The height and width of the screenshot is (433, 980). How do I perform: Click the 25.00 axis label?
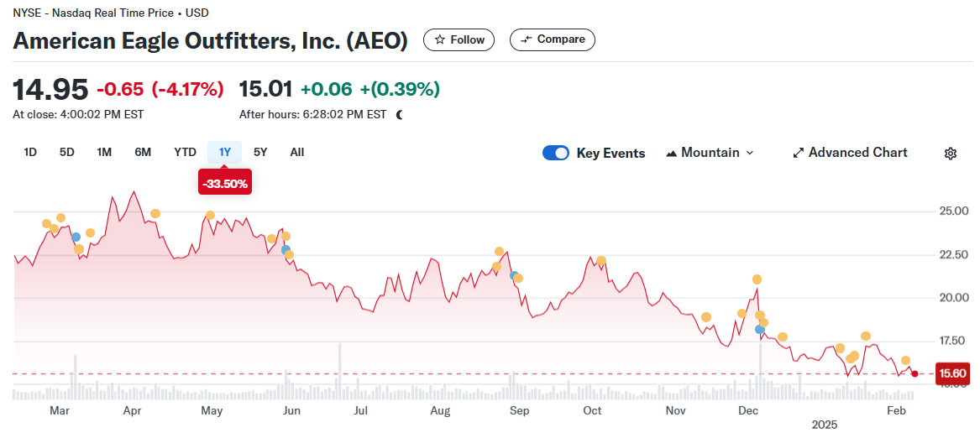pyautogui.click(x=954, y=211)
